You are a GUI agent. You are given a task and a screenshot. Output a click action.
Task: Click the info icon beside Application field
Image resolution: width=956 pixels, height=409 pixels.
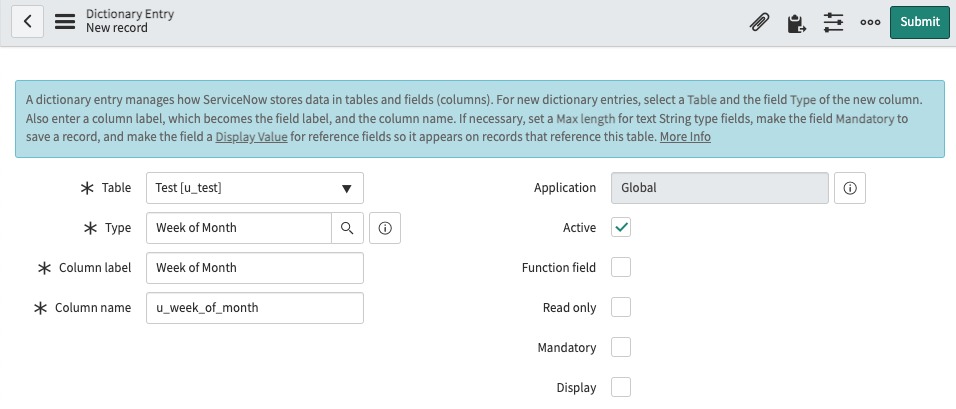click(849, 188)
